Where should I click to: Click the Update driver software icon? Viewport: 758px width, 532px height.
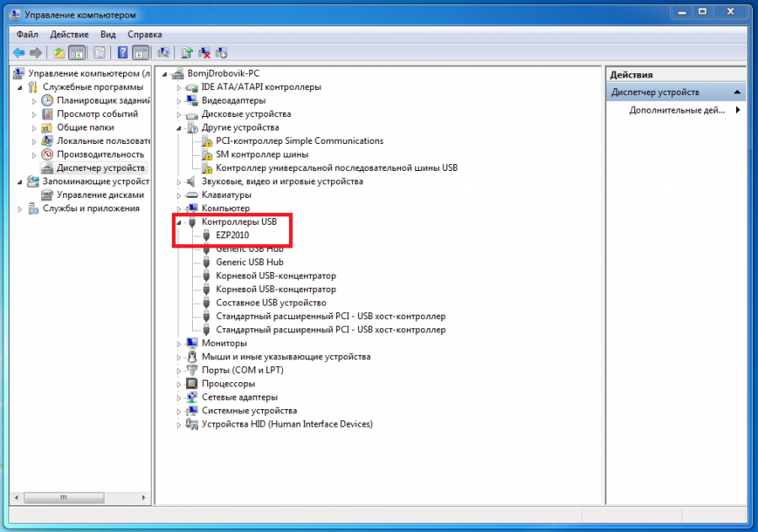(187, 53)
